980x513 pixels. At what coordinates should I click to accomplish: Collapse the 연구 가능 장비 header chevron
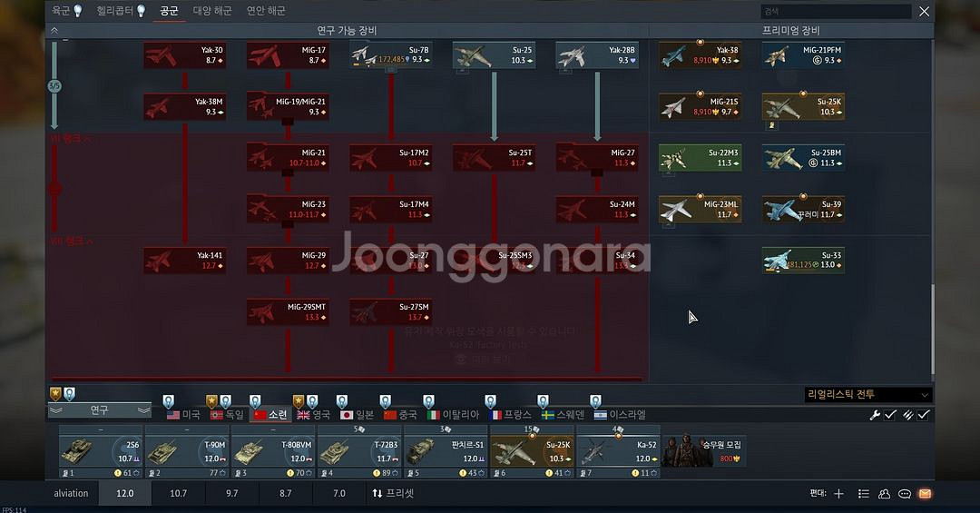tap(54, 30)
